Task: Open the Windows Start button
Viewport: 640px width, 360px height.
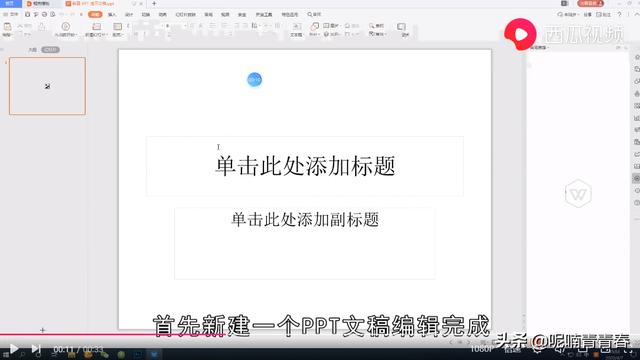Action: 6,356
